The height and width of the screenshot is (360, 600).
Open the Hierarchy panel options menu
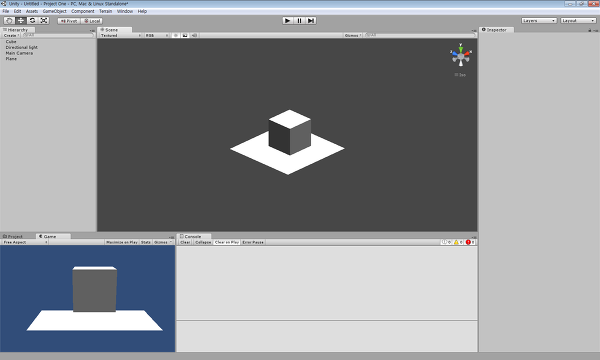click(x=92, y=31)
